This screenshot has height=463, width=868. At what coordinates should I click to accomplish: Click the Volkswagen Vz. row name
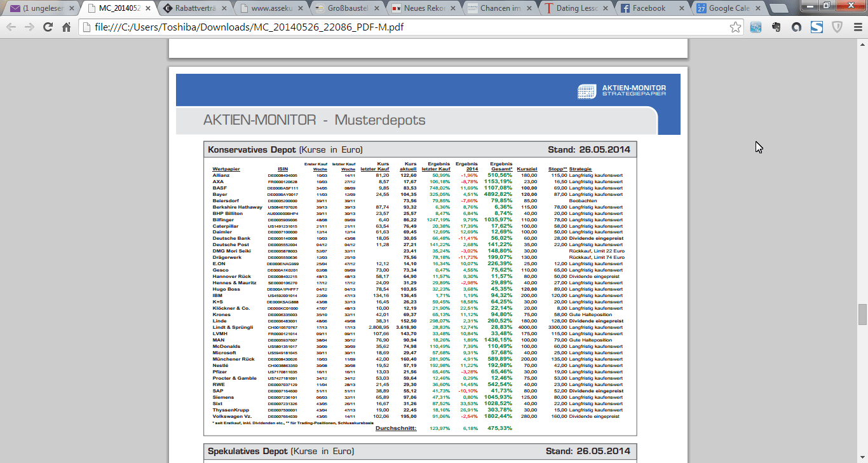tap(233, 417)
